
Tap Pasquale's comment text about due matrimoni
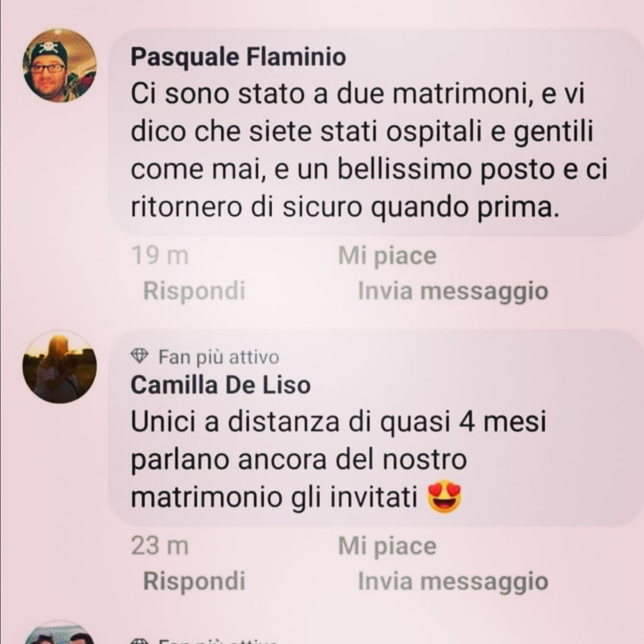pyautogui.click(x=369, y=150)
